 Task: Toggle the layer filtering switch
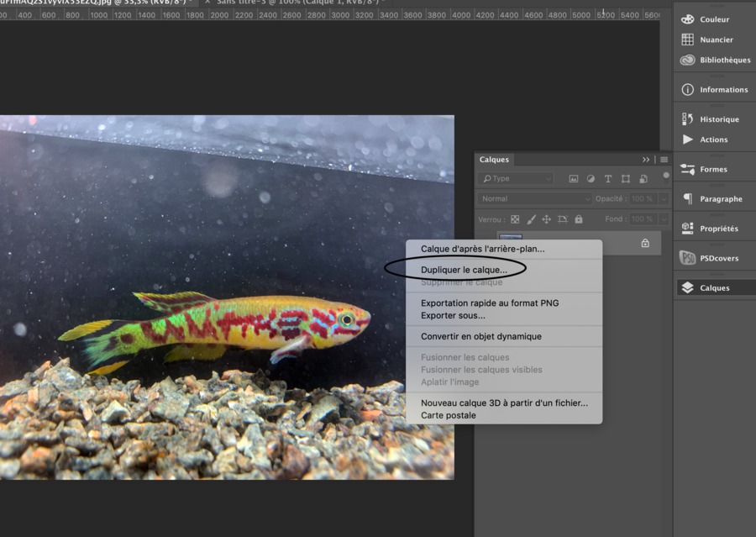point(666,177)
